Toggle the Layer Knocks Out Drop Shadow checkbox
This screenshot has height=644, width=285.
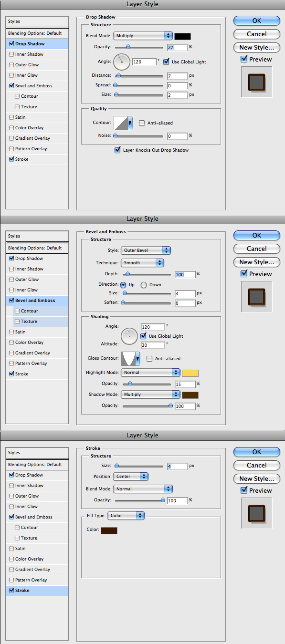tap(117, 150)
